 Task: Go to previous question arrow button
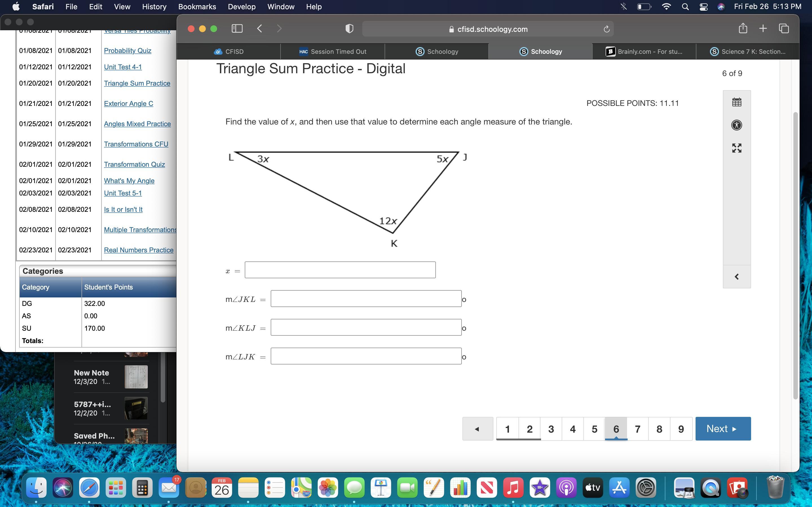click(477, 428)
